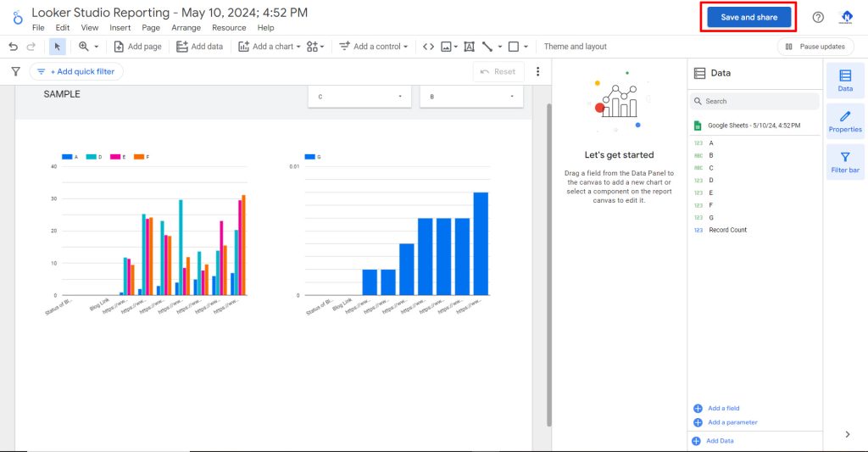Open the Resource menu

[229, 28]
